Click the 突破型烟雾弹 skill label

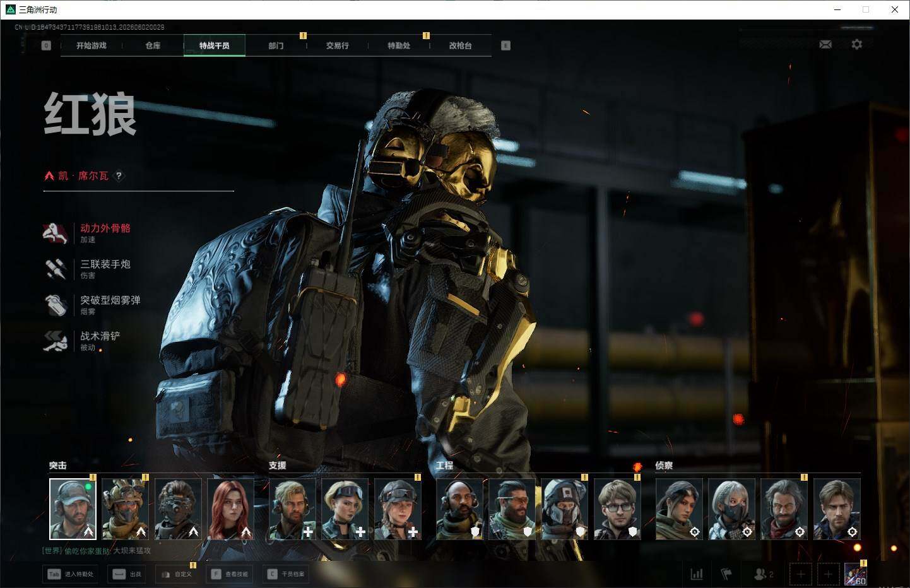coord(110,300)
